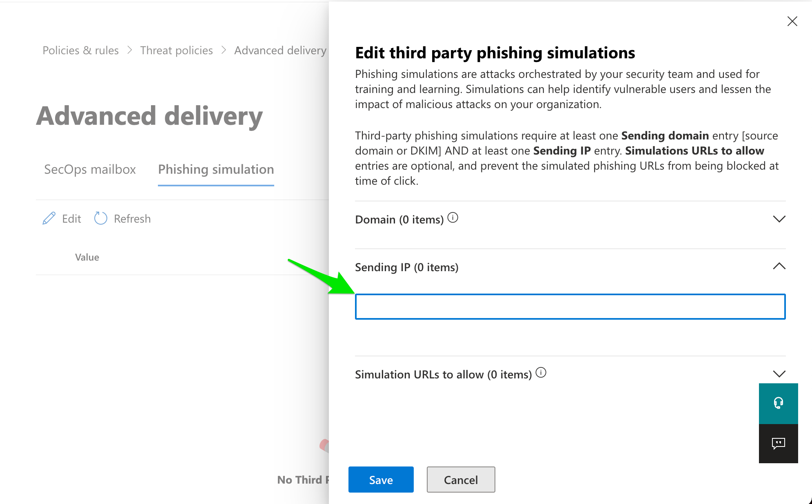
Task: Collapse the Sending IP section chevron
Action: 779,266
